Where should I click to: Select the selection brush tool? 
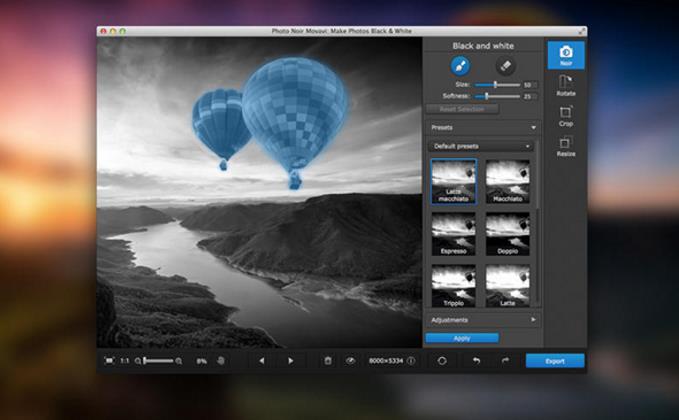pyautogui.click(x=460, y=66)
